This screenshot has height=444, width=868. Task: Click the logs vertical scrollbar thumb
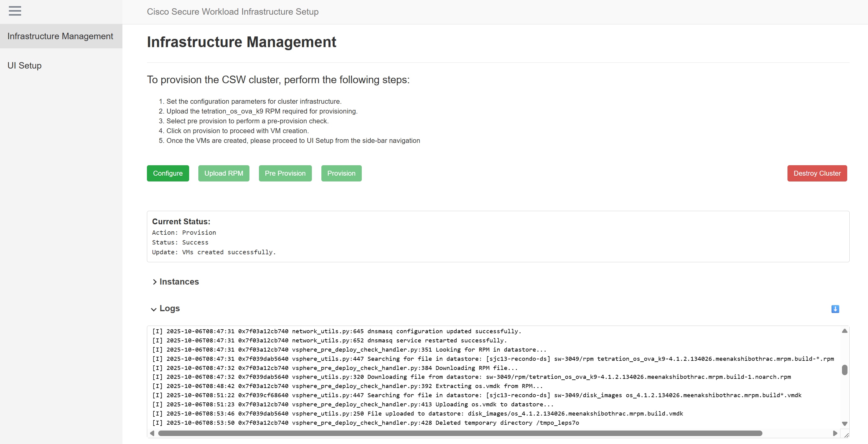tap(844, 370)
